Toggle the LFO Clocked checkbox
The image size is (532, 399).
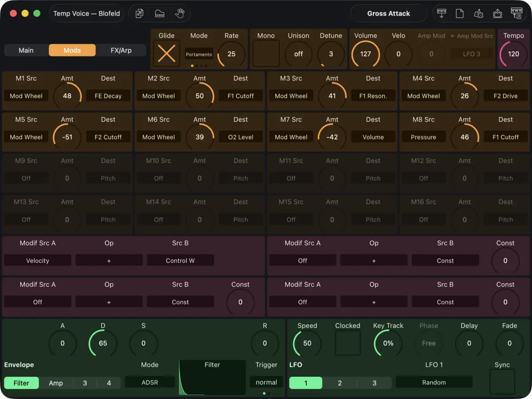coord(348,343)
